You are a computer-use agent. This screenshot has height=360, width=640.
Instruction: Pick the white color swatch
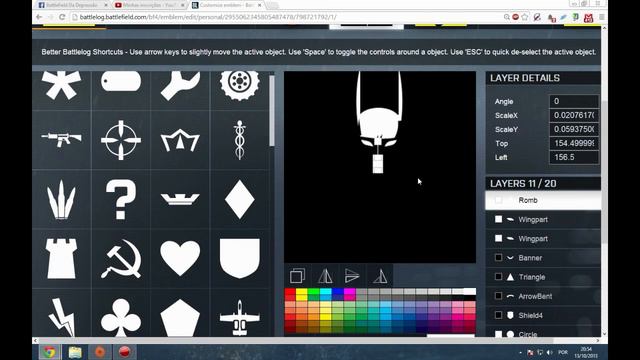pyautogui.click(x=469, y=291)
